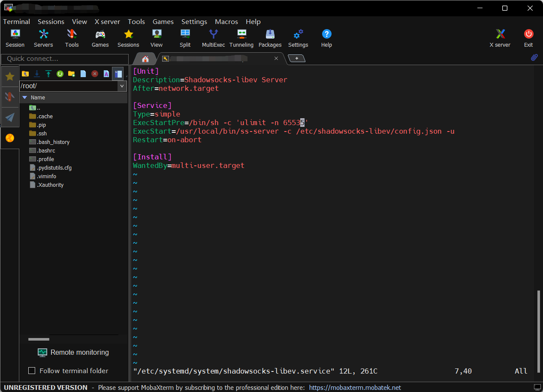Select the .bash_history file

49,142
